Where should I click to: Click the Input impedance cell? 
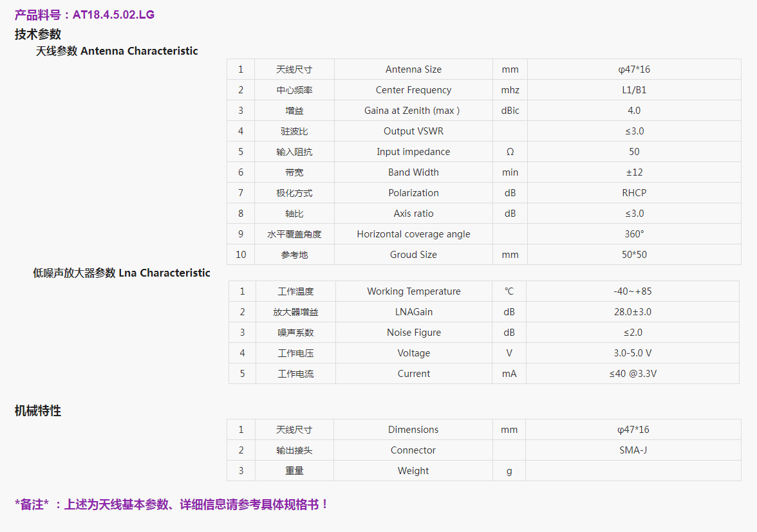[413, 152]
